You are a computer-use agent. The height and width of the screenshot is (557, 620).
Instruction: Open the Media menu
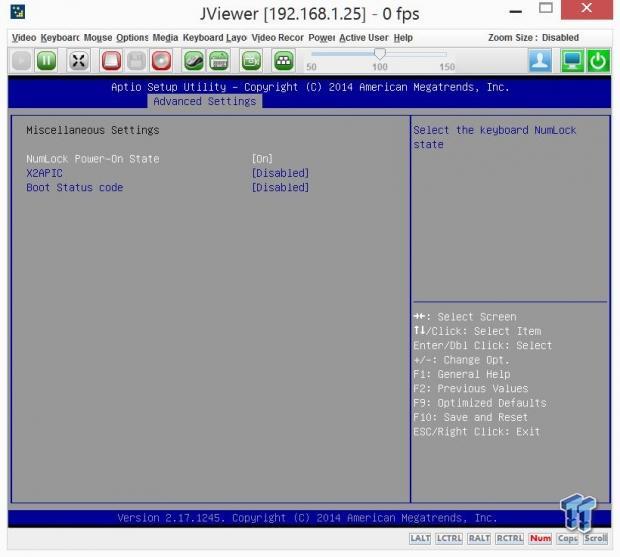pos(165,38)
